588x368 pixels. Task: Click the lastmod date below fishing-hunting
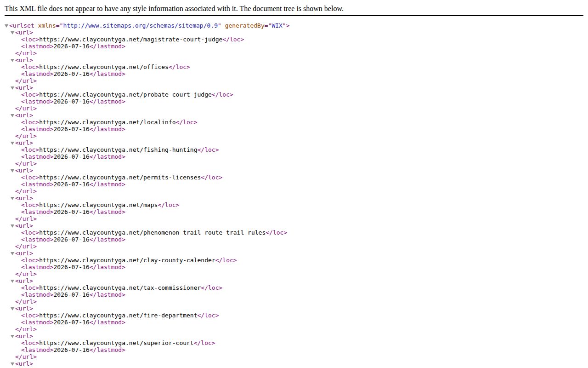[x=71, y=157]
